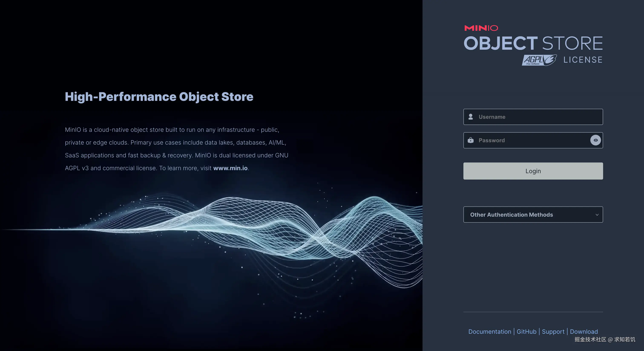This screenshot has width=644, height=351.
Task: Click the lock icon in Password field
Action: click(470, 140)
